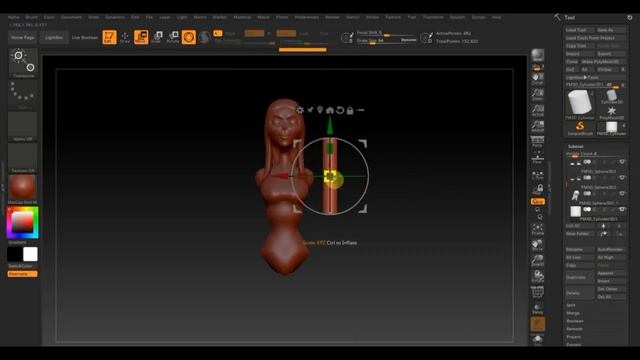Toggle Persp perspective view icon

(538, 142)
